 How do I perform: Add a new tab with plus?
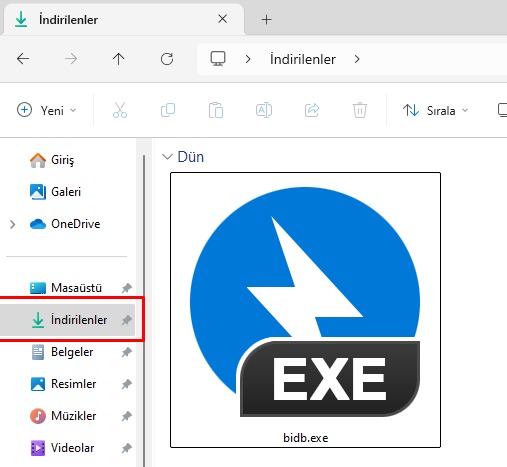[x=266, y=20]
